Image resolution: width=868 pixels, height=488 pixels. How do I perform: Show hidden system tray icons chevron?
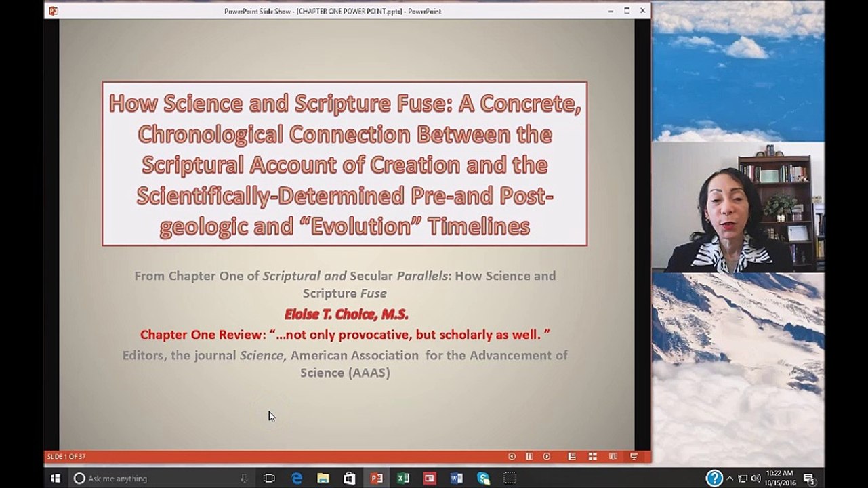pyautogui.click(x=730, y=478)
